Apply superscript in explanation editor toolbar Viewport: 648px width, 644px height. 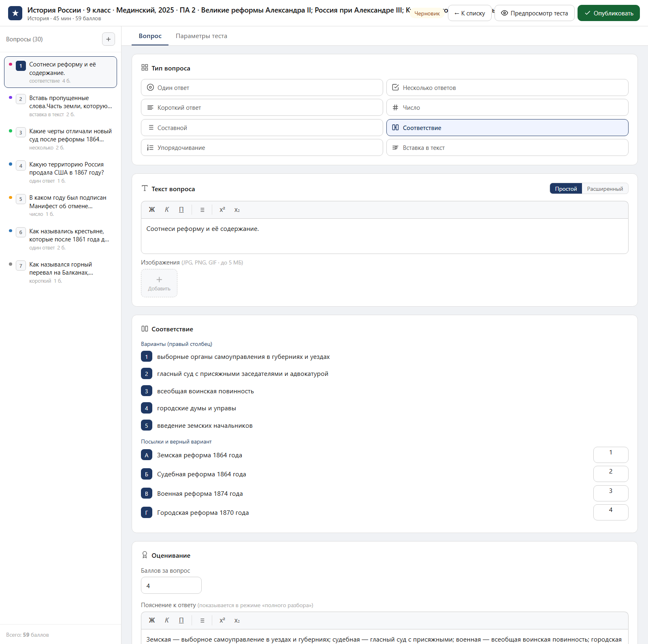point(222,621)
